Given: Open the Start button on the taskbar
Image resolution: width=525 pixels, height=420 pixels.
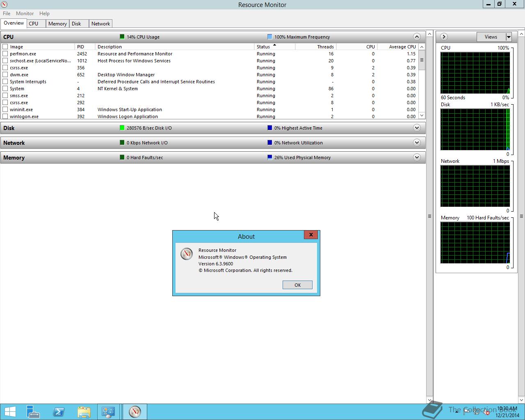Looking at the screenshot, I should coord(10,411).
